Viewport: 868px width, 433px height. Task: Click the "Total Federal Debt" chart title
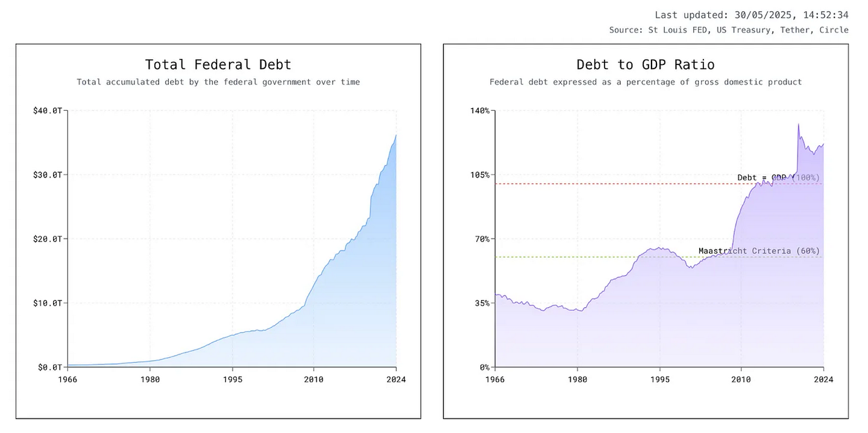218,64
